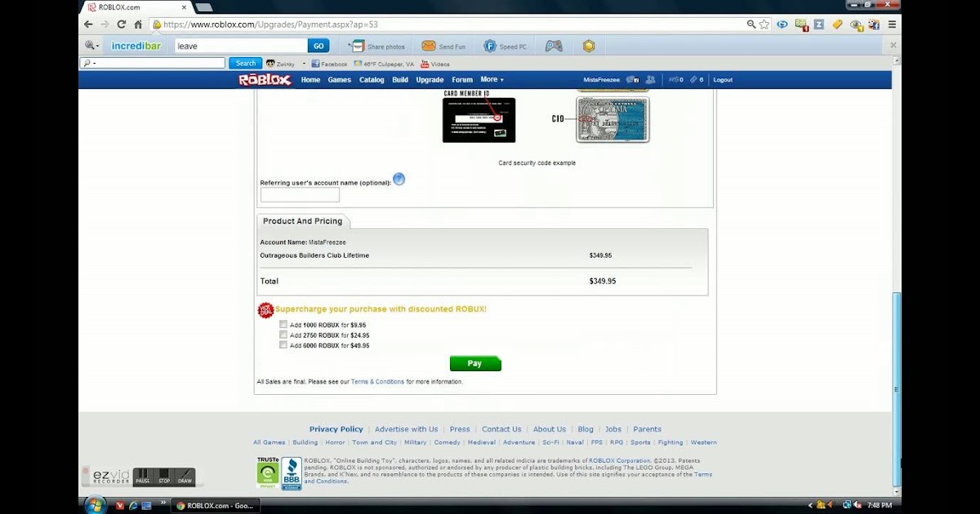Open the dropdown arrow after Zwinky

click(x=304, y=64)
